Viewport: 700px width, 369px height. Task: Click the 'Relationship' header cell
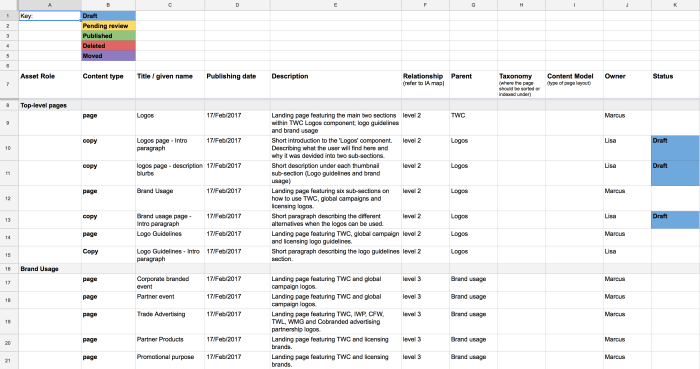coord(425,84)
